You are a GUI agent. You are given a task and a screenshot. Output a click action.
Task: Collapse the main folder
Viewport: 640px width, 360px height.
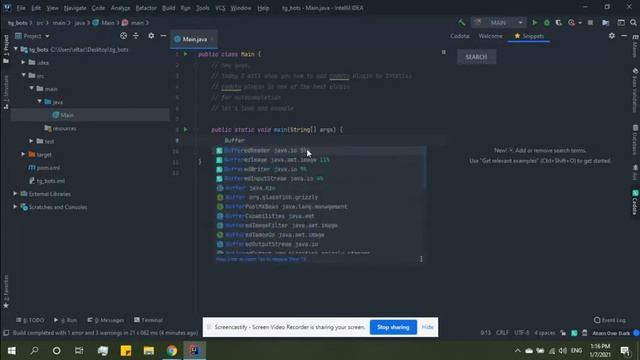pyautogui.click(x=31, y=89)
